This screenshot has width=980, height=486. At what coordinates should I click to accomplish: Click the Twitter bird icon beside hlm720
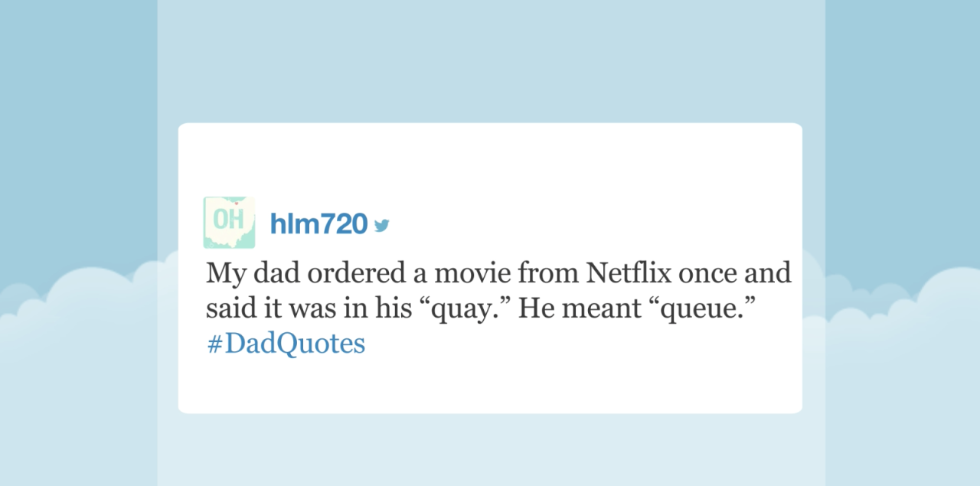[382, 224]
